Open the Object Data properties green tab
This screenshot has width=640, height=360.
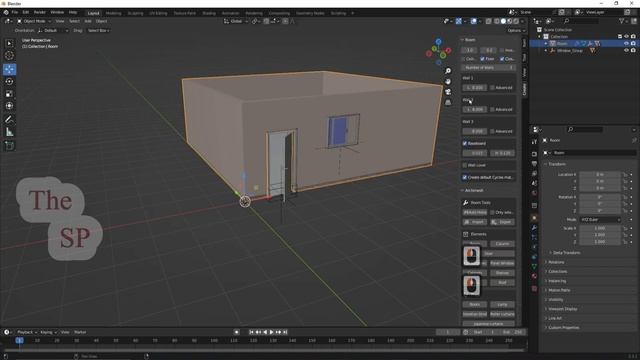click(534, 267)
